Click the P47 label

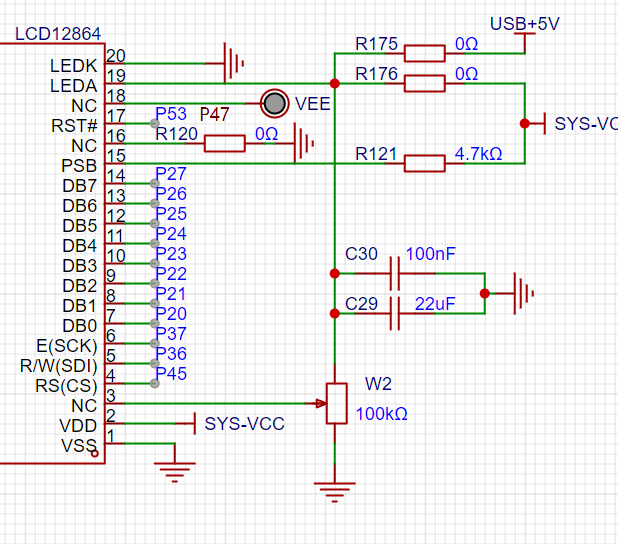(x=214, y=115)
